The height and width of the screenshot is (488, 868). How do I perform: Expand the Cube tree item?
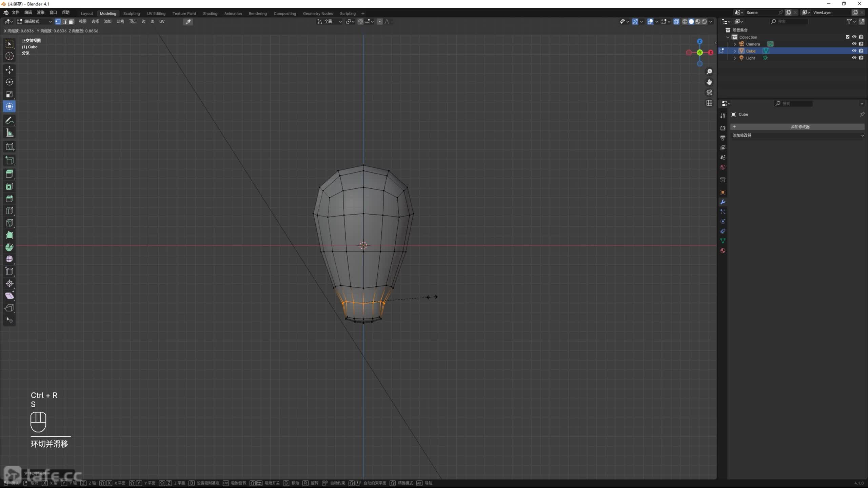tap(735, 51)
